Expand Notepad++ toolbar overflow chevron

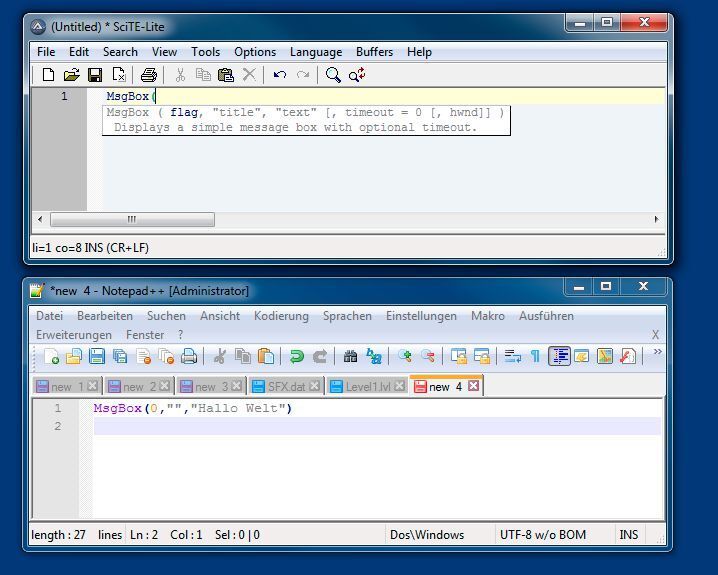pyautogui.click(x=658, y=352)
